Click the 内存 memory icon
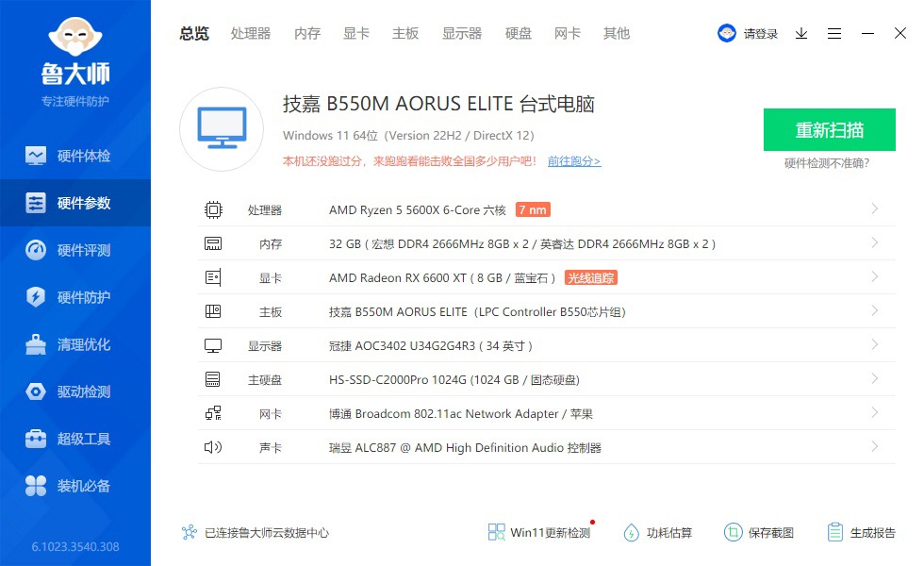This screenshot has height=566, width=924. coord(213,243)
